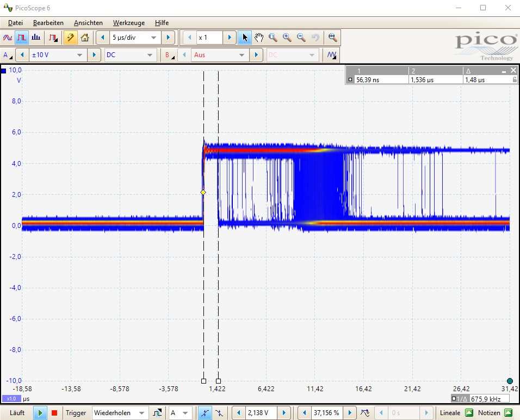Click Zoom to full view icon
Viewport: 520px width, 420px height.
[332, 38]
